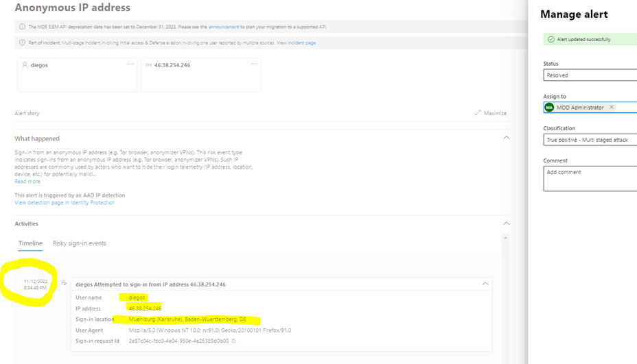Open the Status dropdown showing Resolved
This screenshot has height=364, width=637.
590,75
